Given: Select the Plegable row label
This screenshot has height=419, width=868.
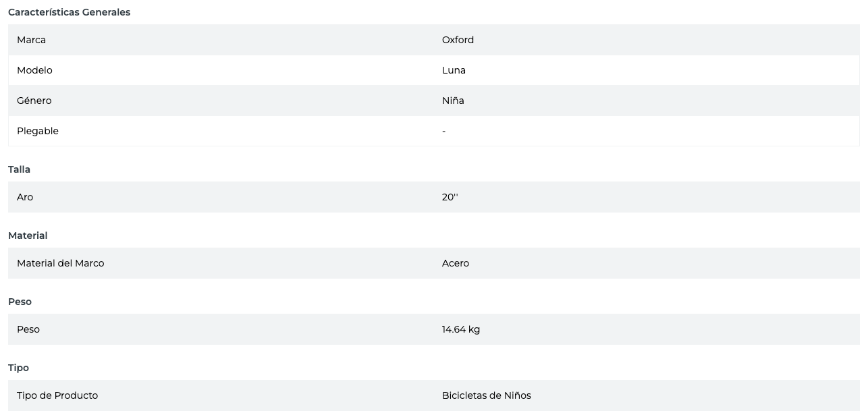Looking at the screenshot, I should coord(38,131).
